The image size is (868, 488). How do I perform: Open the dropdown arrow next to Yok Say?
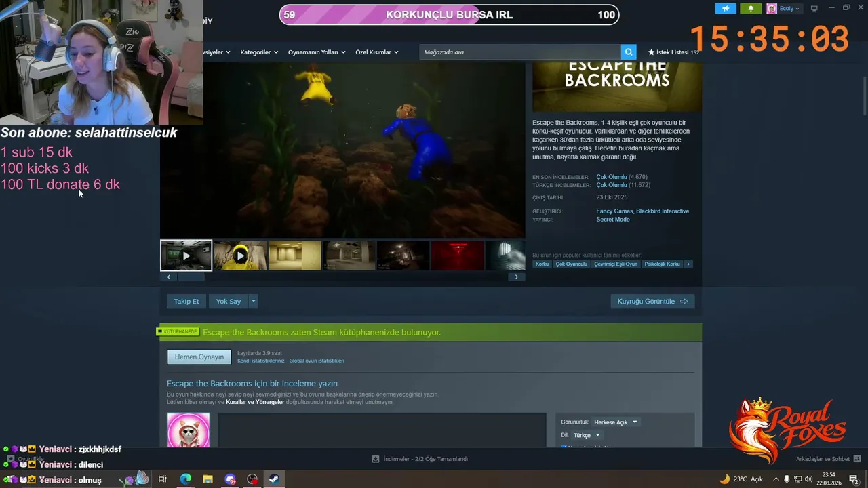click(x=254, y=301)
